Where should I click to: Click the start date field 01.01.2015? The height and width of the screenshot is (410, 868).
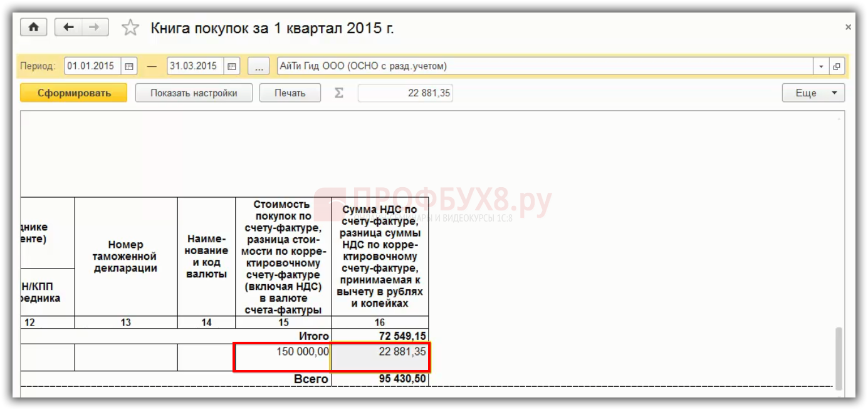[x=93, y=66]
